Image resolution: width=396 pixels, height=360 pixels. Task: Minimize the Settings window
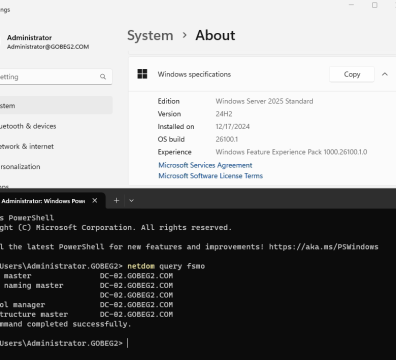coord(352,5)
